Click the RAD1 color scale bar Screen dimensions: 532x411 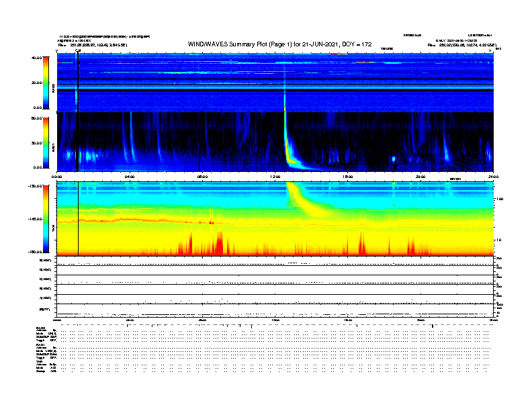pos(46,143)
